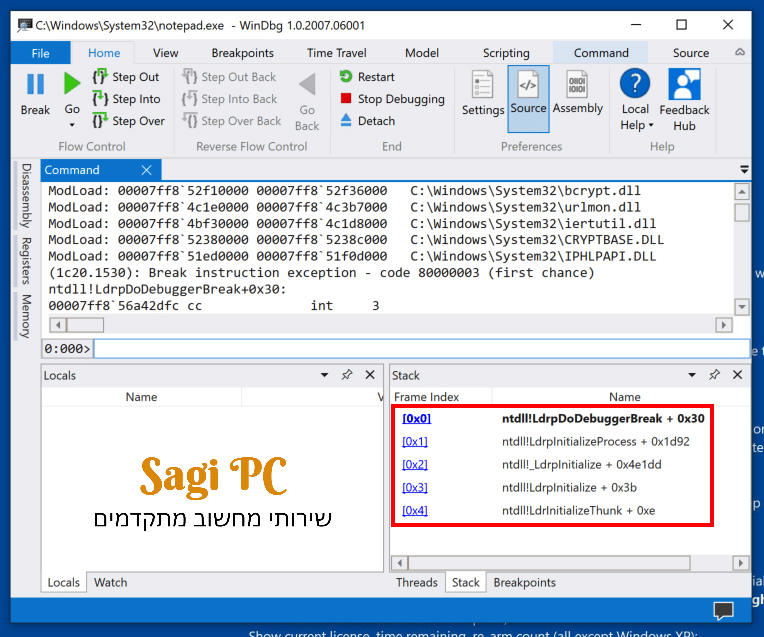Image resolution: width=764 pixels, height=637 pixels.
Task: Select the ribbon Source tab
Action: pyautogui.click(x=690, y=53)
